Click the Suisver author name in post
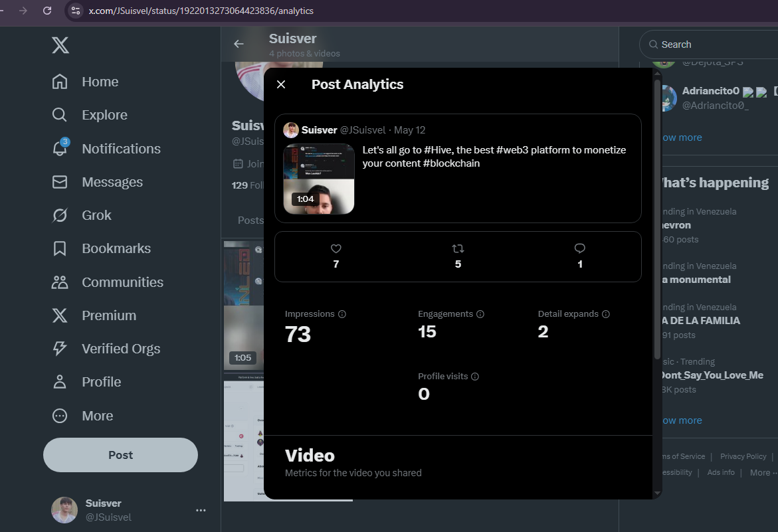The image size is (778, 532). point(319,130)
